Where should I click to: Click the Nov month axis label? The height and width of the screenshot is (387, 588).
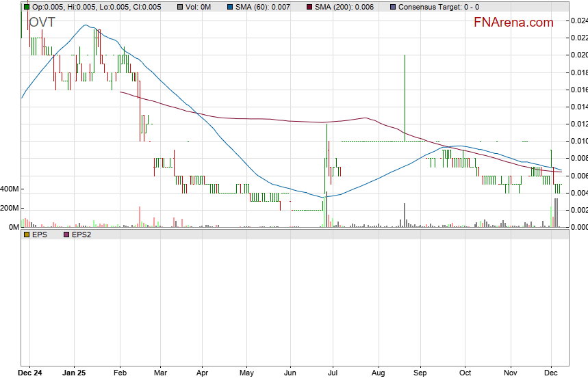pyautogui.click(x=510, y=373)
